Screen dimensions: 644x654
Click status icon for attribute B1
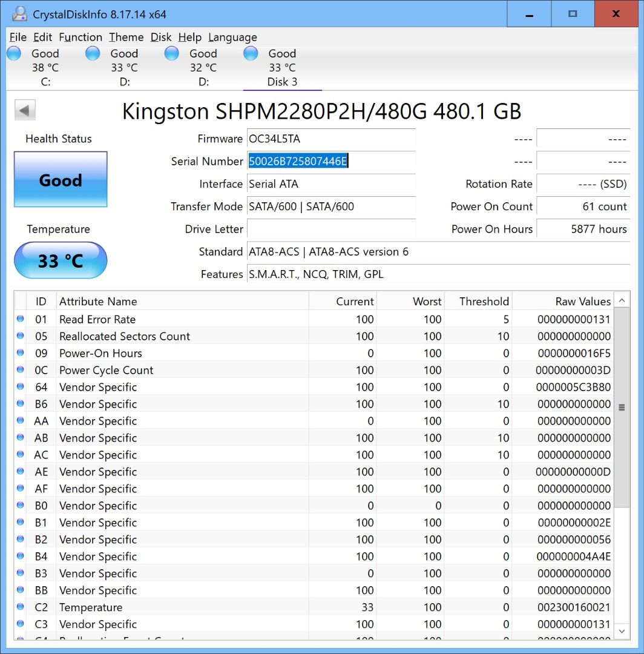[x=20, y=522]
